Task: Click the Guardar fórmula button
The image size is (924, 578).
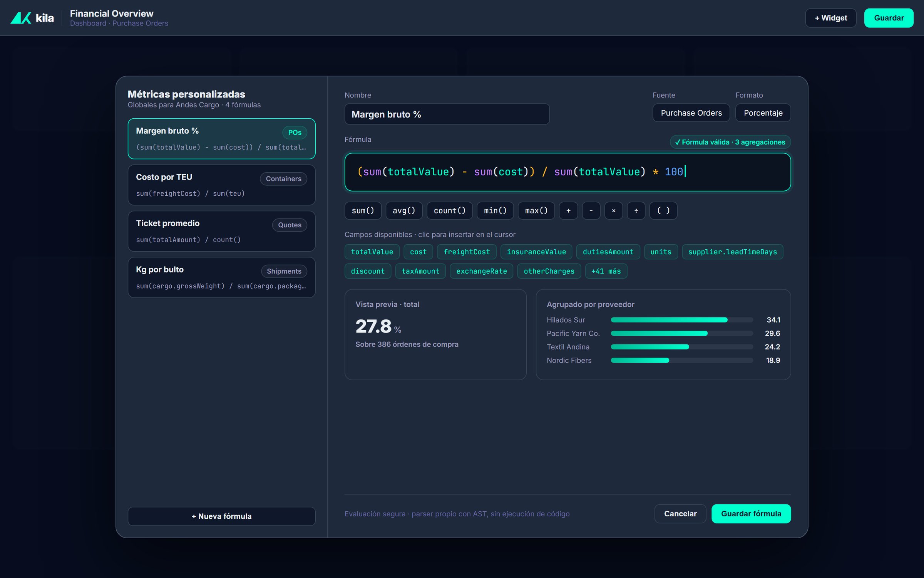Action: pyautogui.click(x=751, y=514)
